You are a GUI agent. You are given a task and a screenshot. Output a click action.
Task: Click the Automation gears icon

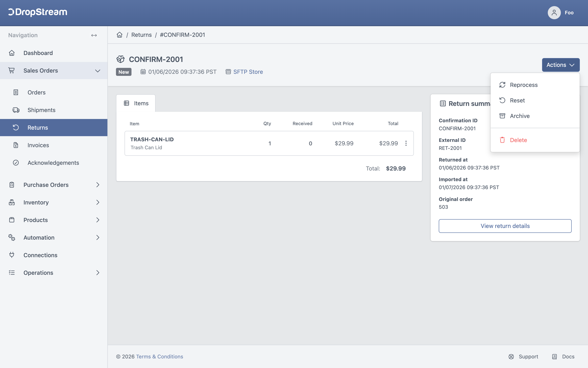click(x=12, y=238)
